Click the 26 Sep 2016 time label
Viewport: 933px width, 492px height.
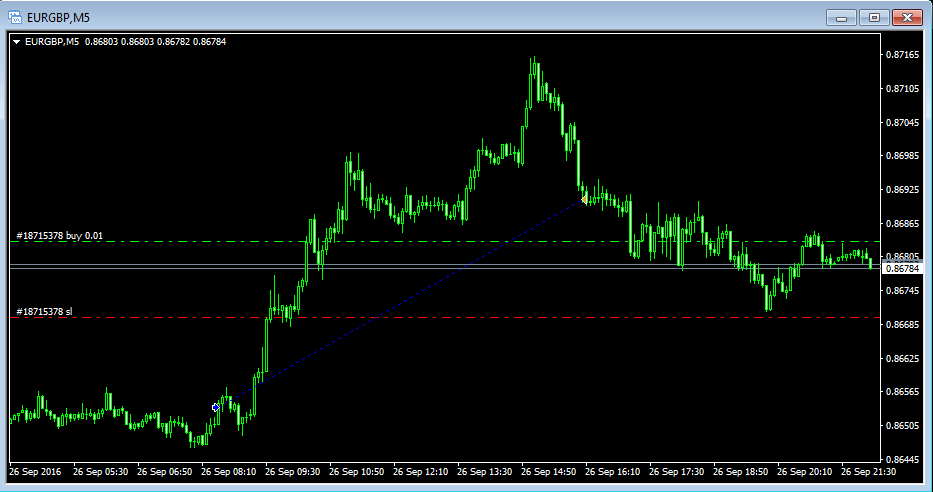(35, 472)
